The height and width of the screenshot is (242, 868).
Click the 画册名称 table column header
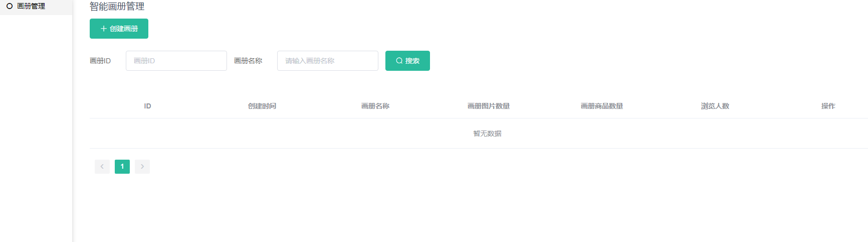pyautogui.click(x=375, y=106)
